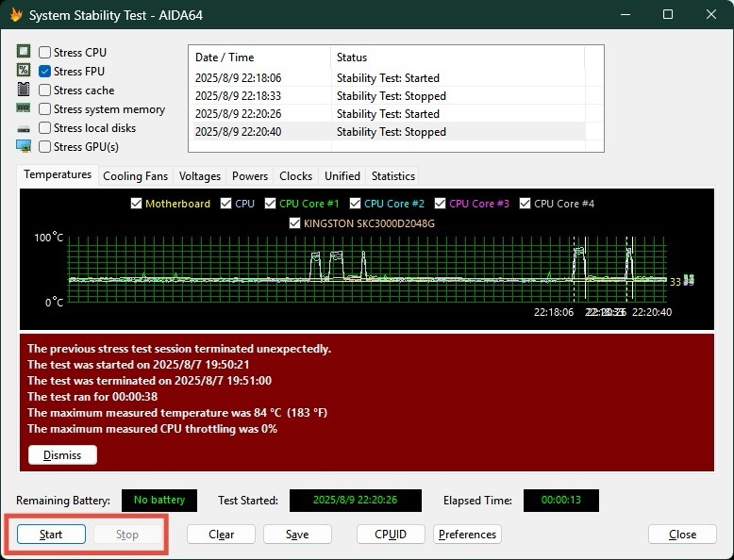Uncheck the Stress FPU checkbox
This screenshot has height=560, width=734.
pos(44,71)
